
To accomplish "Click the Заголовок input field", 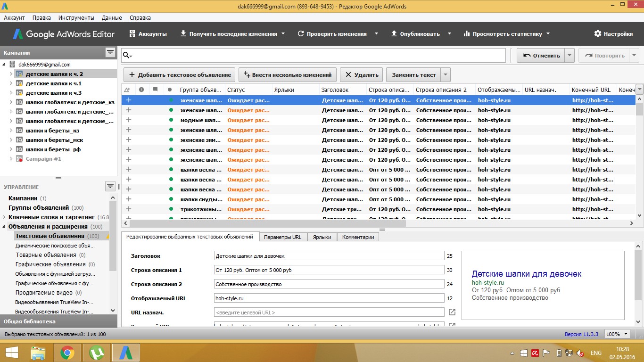I will tap(329, 256).
